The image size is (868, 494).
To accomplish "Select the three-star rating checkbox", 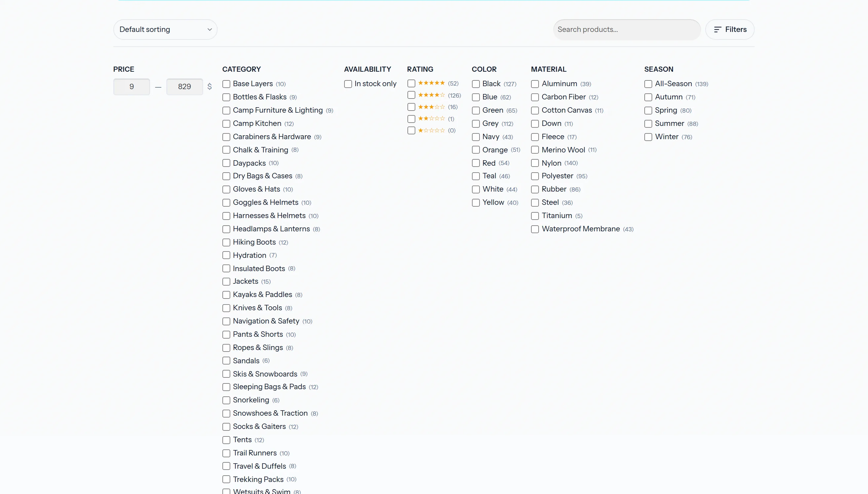I will (x=411, y=107).
